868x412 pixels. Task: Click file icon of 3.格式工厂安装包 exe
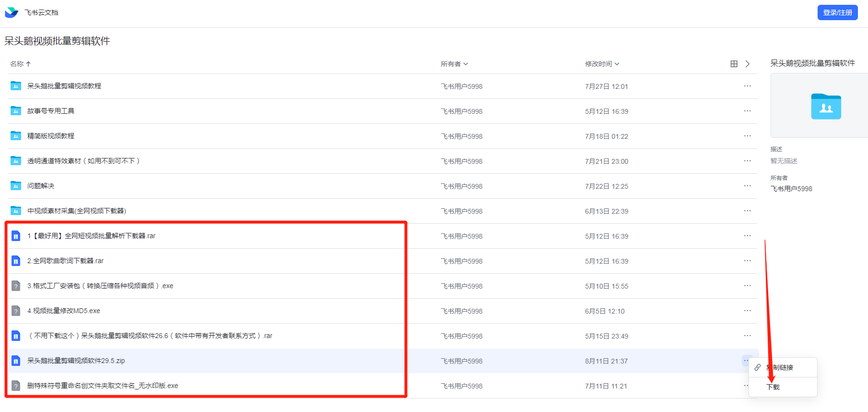(16, 286)
